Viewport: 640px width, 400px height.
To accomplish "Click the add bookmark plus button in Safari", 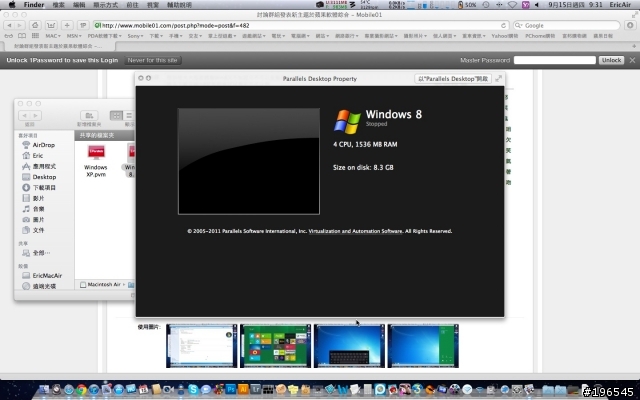I will (67, 25).
